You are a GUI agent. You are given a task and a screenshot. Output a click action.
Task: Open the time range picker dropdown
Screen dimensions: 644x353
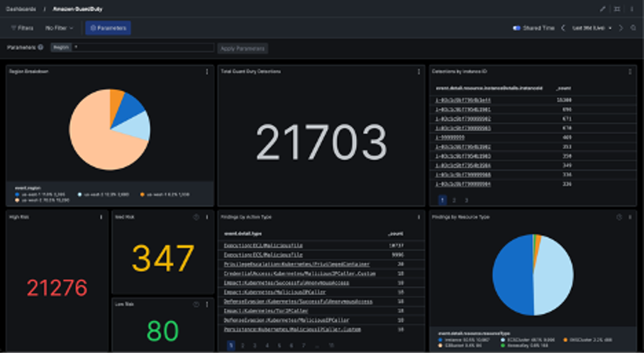pyautogui.click(x=591, y=28)
